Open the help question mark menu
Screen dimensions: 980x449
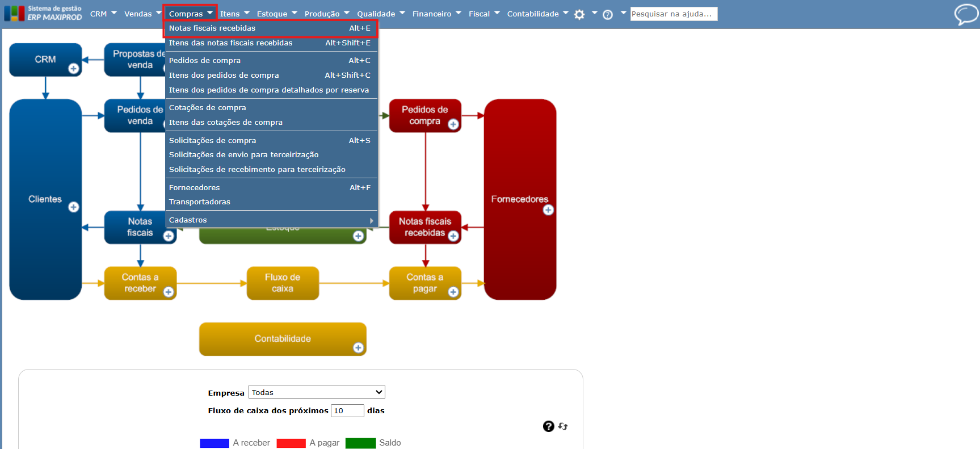tap(608, 15)
